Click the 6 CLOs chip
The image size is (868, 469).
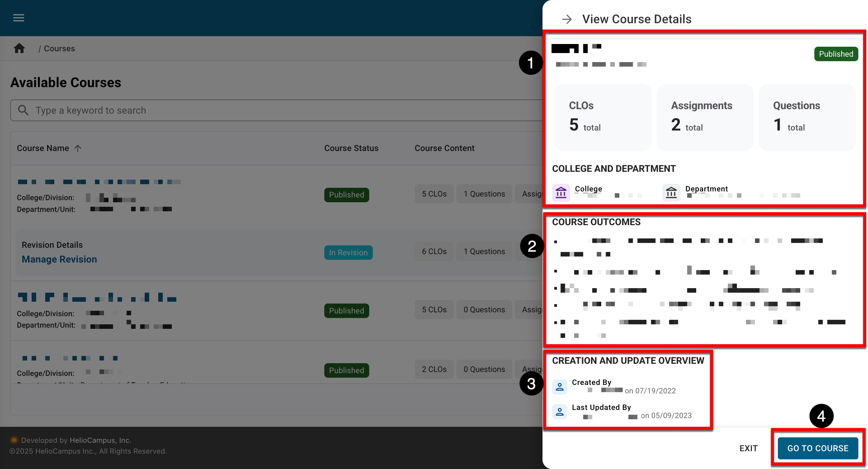tap(434, 251)
